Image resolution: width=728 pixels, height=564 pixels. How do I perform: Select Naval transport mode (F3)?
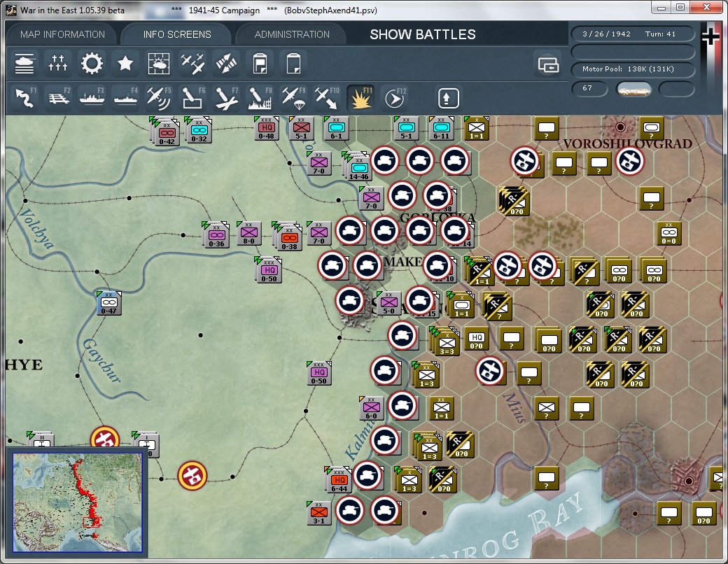pos(92,98)
